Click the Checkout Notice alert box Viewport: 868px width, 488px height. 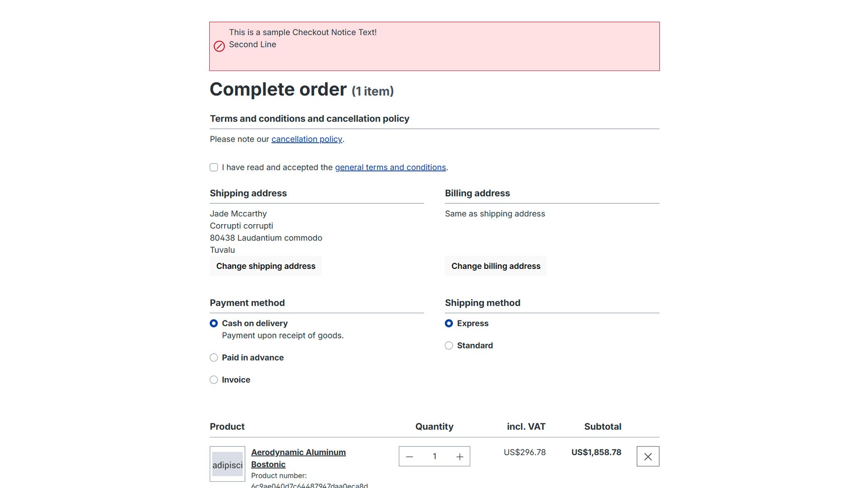(x=434, y=47)
